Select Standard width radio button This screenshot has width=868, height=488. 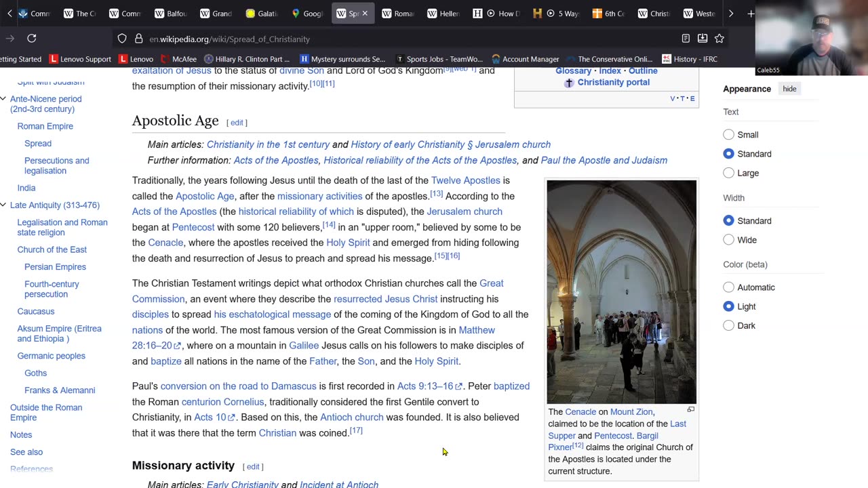click(x=728, y=221)
